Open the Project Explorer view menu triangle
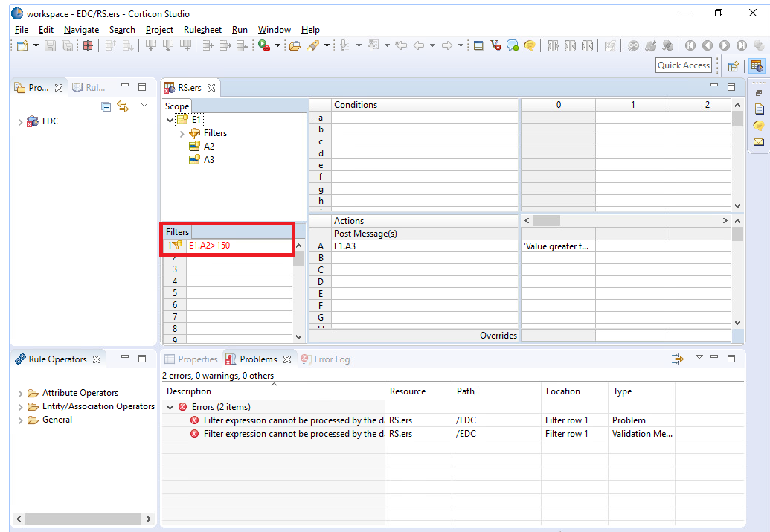Image resolution: width=770 pixels, height=532 pixels. (144, 105)
